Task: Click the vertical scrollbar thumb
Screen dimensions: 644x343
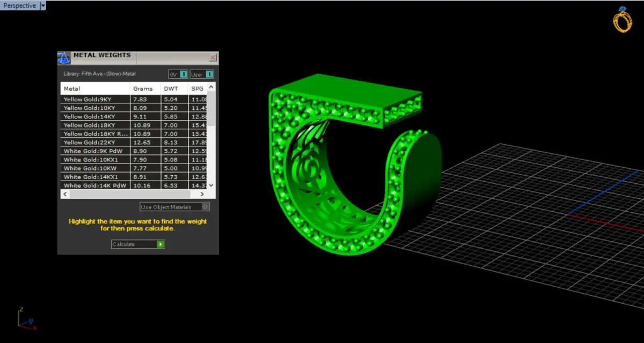Action: (211, 109)
